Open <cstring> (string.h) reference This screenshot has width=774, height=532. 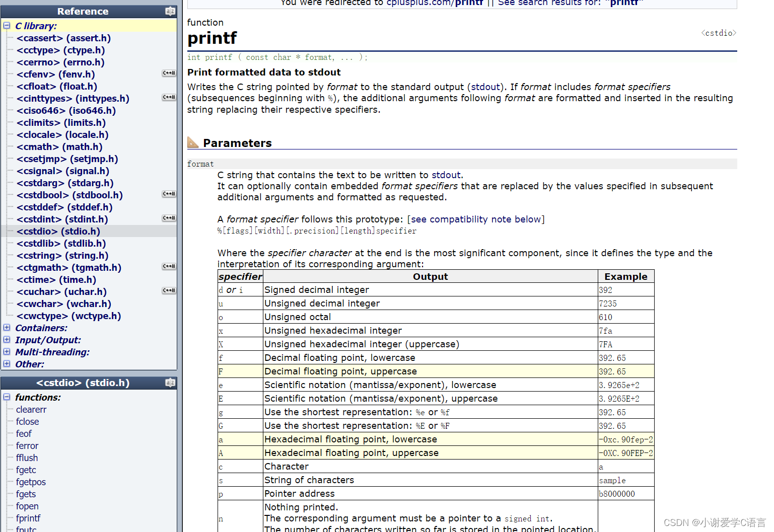[62, 256]
